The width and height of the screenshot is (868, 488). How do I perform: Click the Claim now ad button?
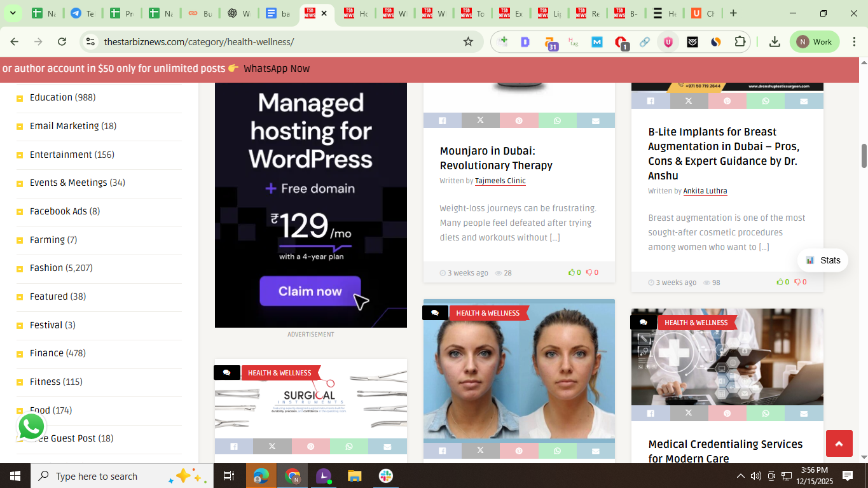(310, 291)
